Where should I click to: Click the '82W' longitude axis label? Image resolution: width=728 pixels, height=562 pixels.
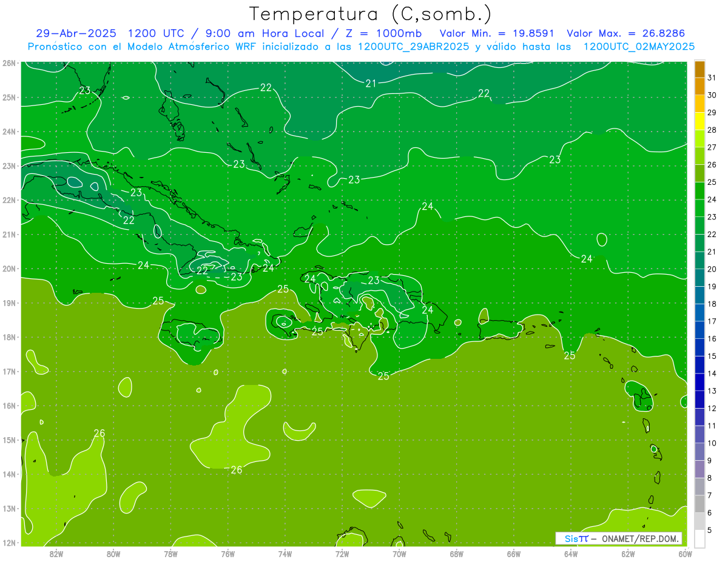56,554
